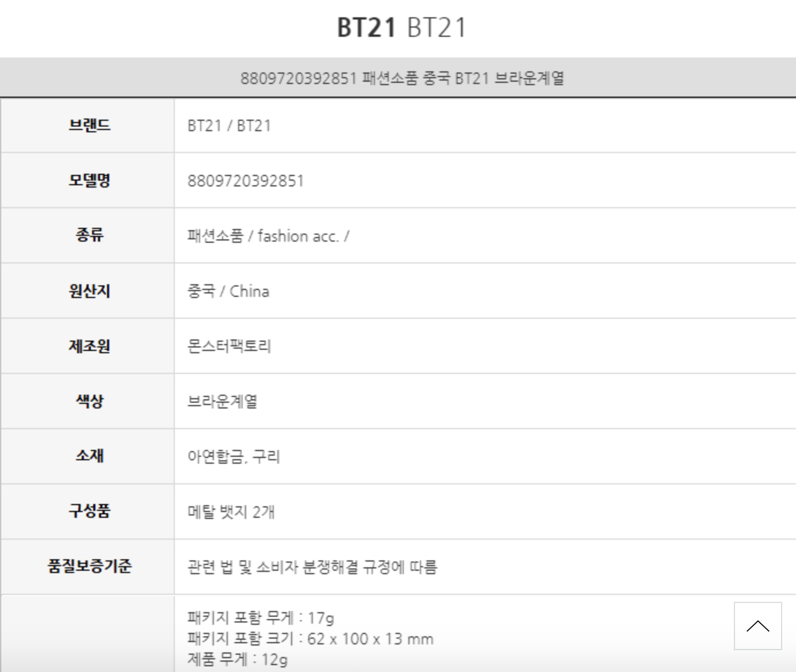Click the scroll-to-top arrow button
The height and width of the screenshot is (672, 796).
coord(757,626)
